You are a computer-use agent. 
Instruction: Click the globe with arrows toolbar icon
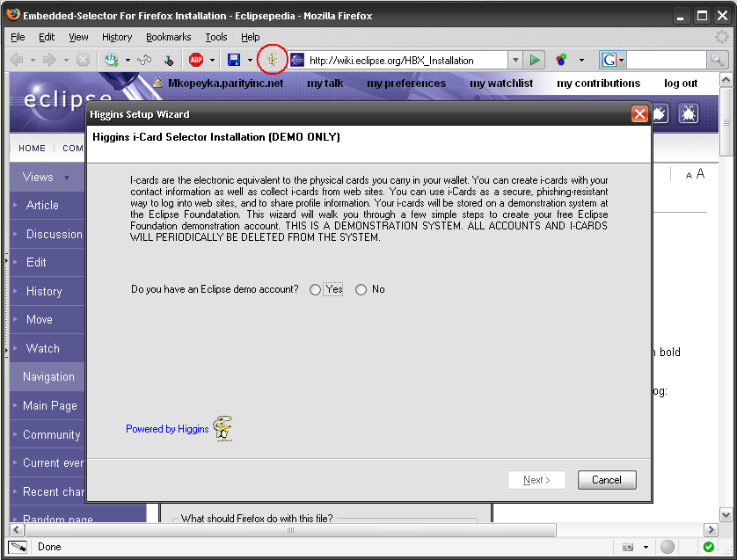112,60
